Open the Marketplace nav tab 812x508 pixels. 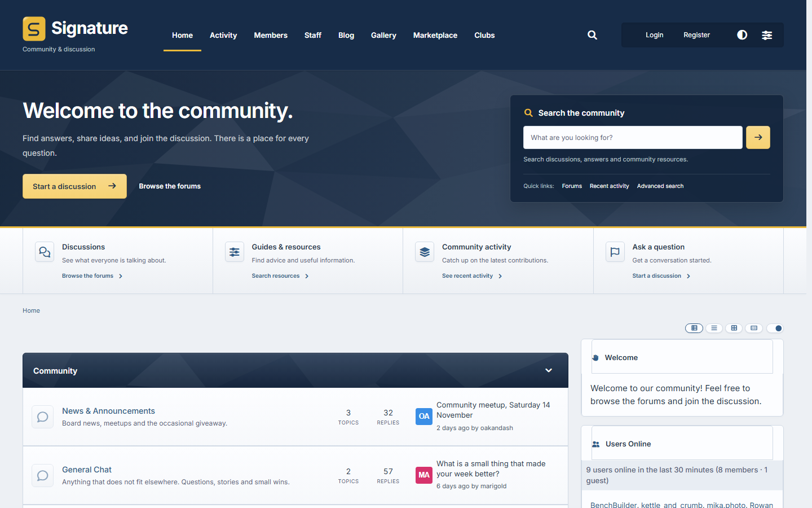click(x=435, y=35)
